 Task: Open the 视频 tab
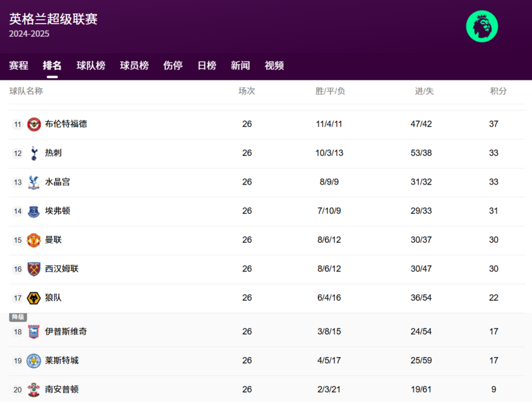click(x=274, y=65)
